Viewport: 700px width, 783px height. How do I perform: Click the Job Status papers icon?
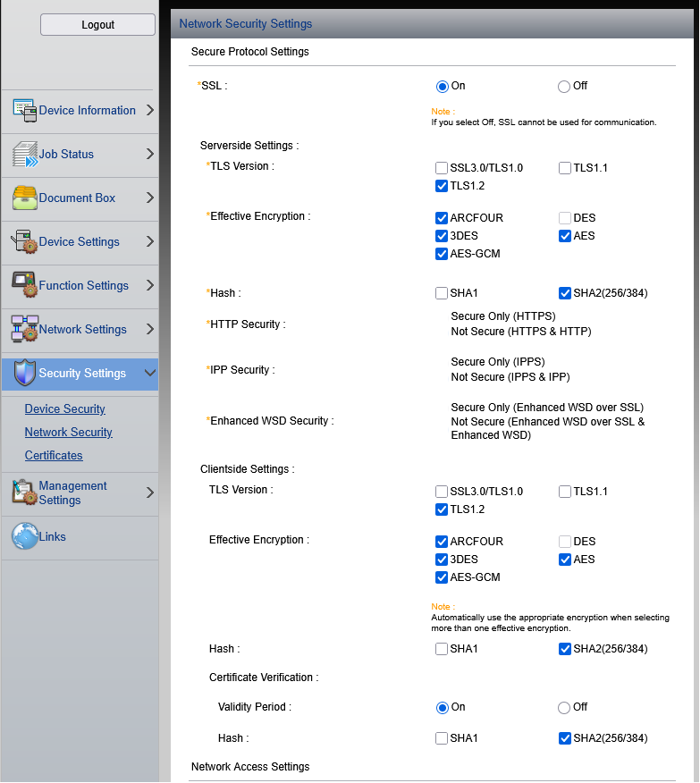[24, 155]
